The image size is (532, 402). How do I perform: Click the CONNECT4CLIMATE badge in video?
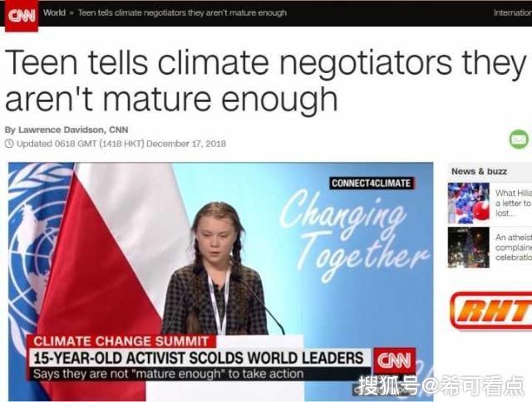tap(372, 184)
